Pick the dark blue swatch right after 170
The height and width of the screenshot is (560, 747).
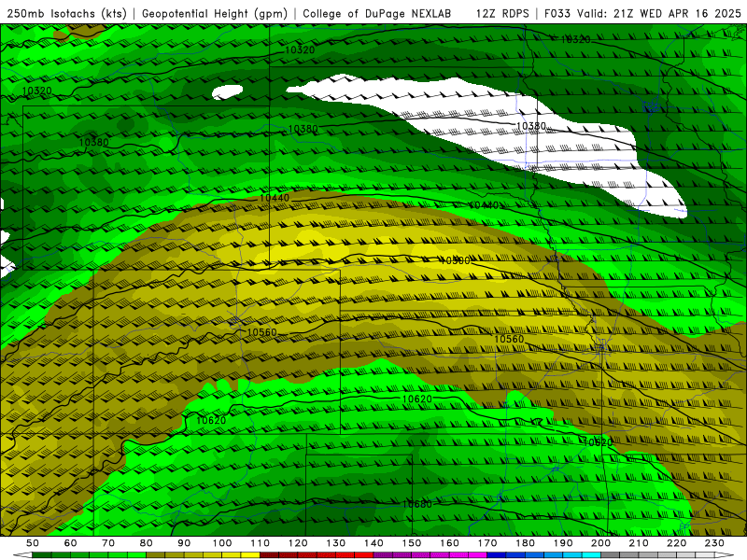(x=496, y=555)
